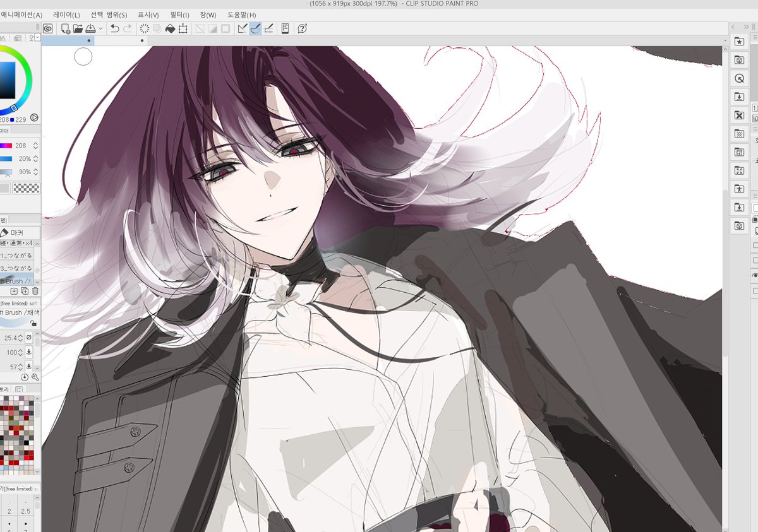Image resolution: width=758 pixels, height=532 pixels.
Task: Open the 선택 범위(S) menu
Action: tap(109, 15)
